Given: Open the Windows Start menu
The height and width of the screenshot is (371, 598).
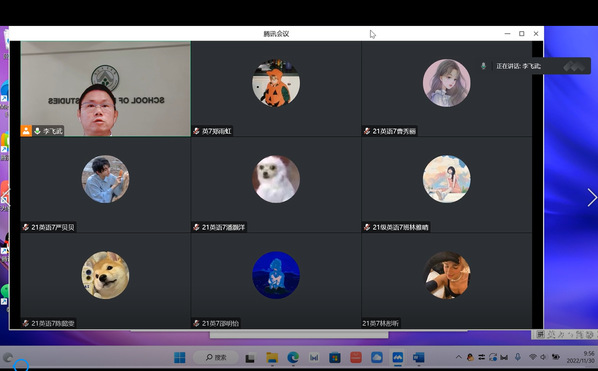Looking at the screenshot, I should (x=180, y=357).
